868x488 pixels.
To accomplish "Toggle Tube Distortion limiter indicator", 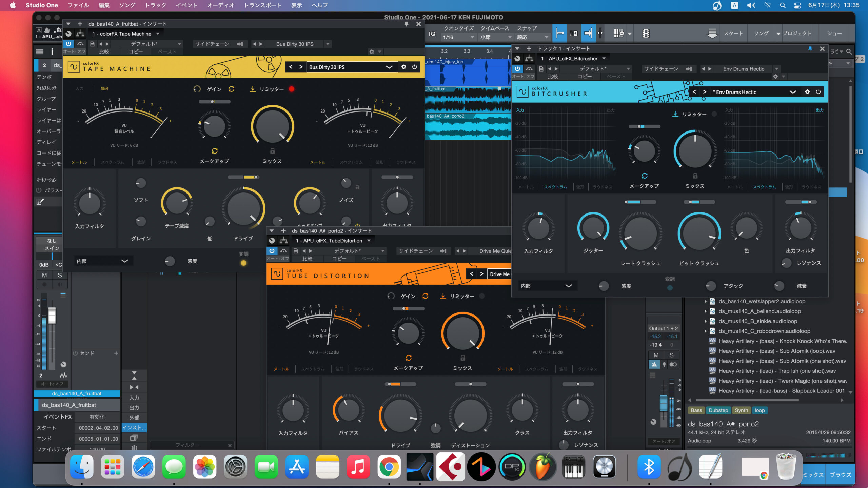I will point(482,296).
